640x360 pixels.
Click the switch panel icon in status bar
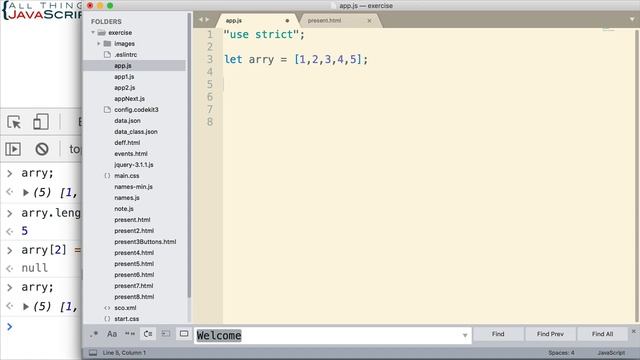point(93,353)
